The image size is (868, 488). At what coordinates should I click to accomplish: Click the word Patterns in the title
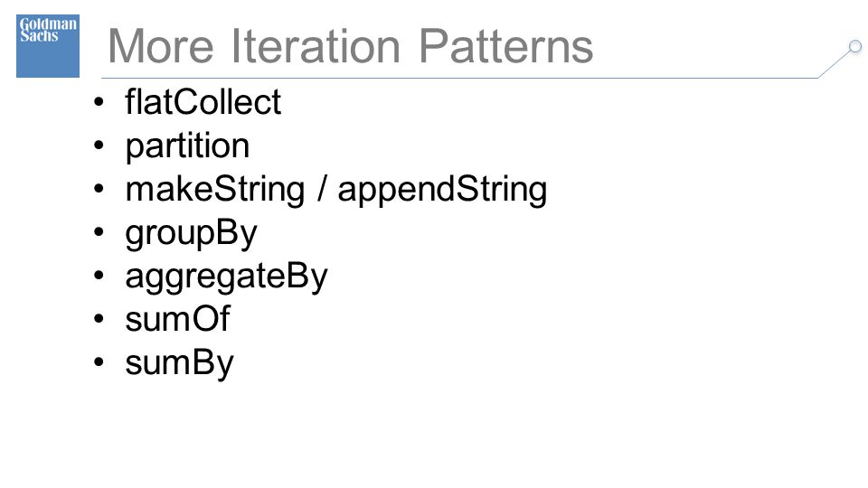tap(506, 46)
